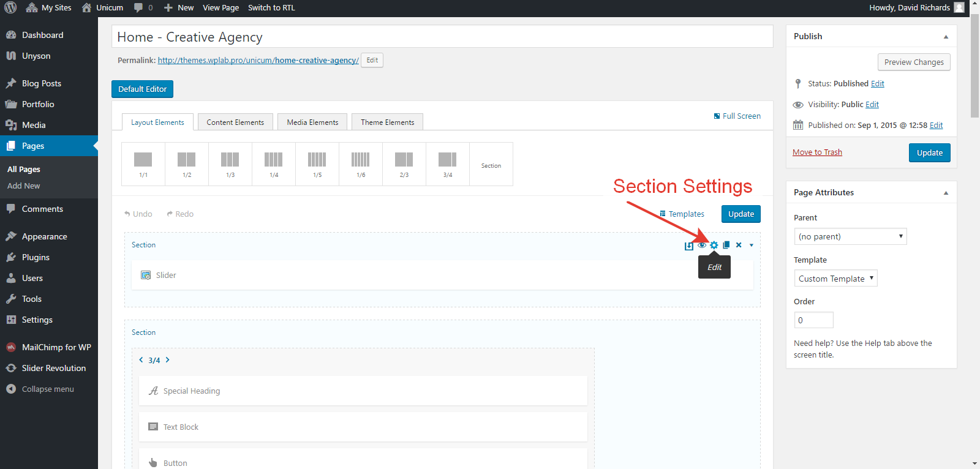Select the 1/1 column layout element
The image size is (980, 469).
pos(143,164)
